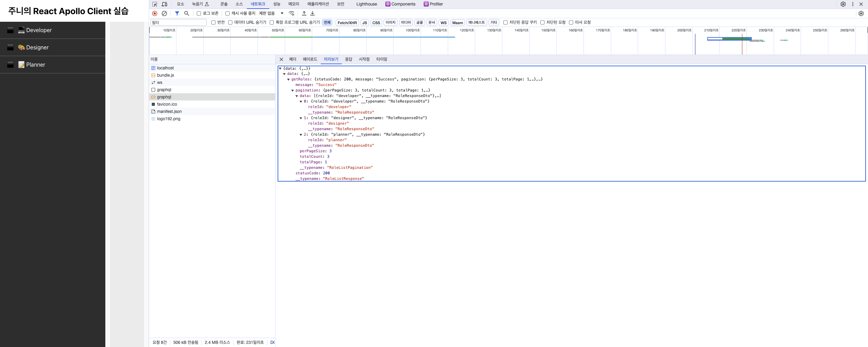Click the 이름 column header
Screen dimensions: 868x347
coord(212,59)
